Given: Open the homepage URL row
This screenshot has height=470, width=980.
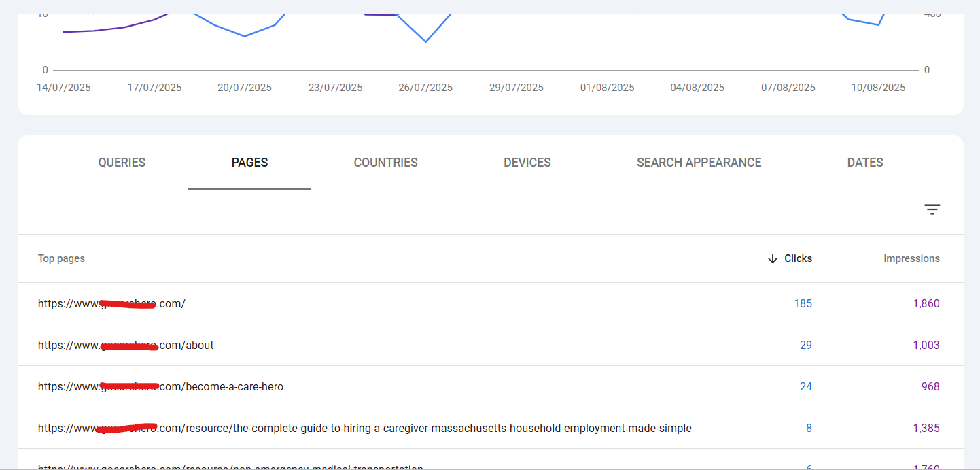Looking at the screenshot, I should [111, 304].
